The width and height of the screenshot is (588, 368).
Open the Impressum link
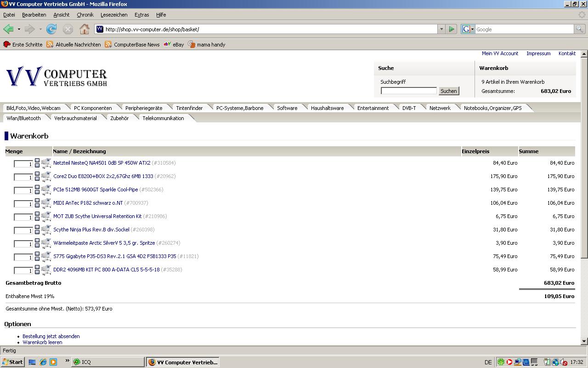538,53
